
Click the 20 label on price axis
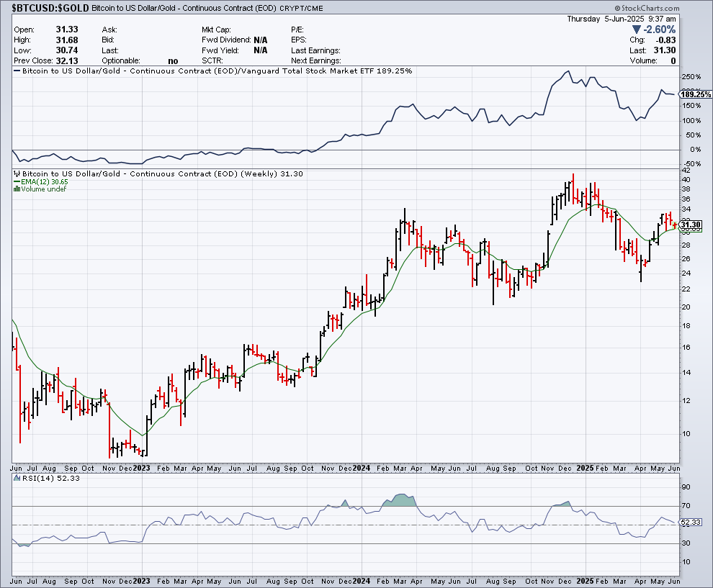(686, 307)
